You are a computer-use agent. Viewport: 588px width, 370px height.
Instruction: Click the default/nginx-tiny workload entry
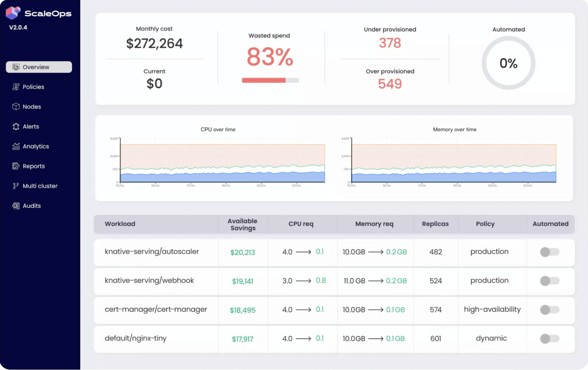135,338
